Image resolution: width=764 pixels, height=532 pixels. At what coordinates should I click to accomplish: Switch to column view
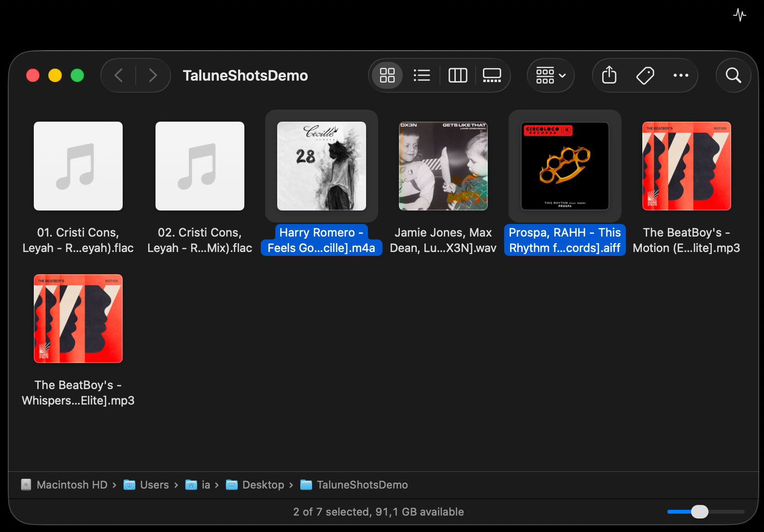tap(458, 75)
